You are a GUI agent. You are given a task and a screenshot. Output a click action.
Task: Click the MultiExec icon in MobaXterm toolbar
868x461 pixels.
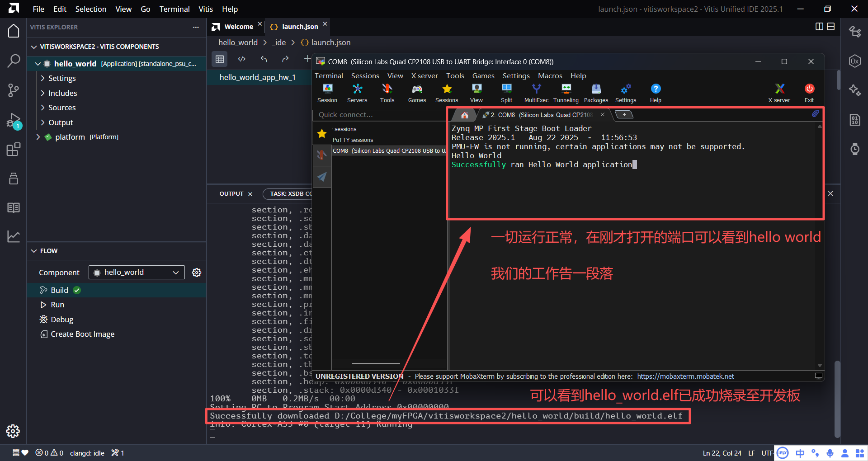point(536,93)
